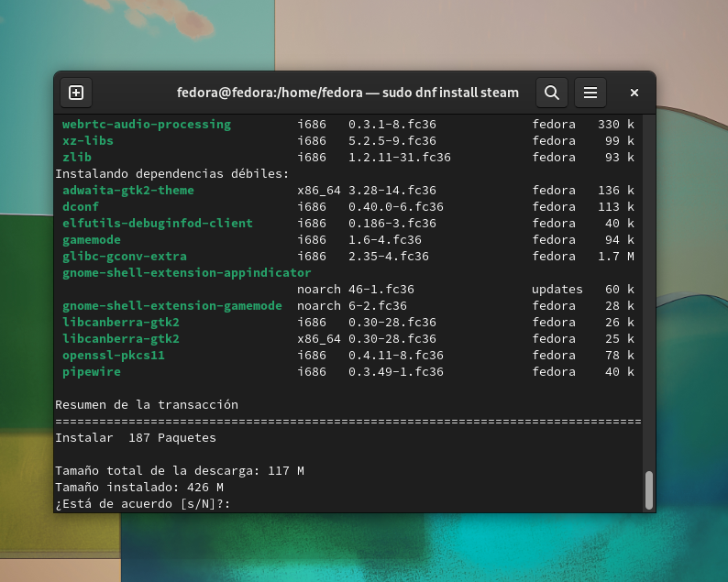The width and height of the screenshot is (728, 582).
Task: Click libcanberra-gtk2 in the x86_64 row
Action: point(121,339)
